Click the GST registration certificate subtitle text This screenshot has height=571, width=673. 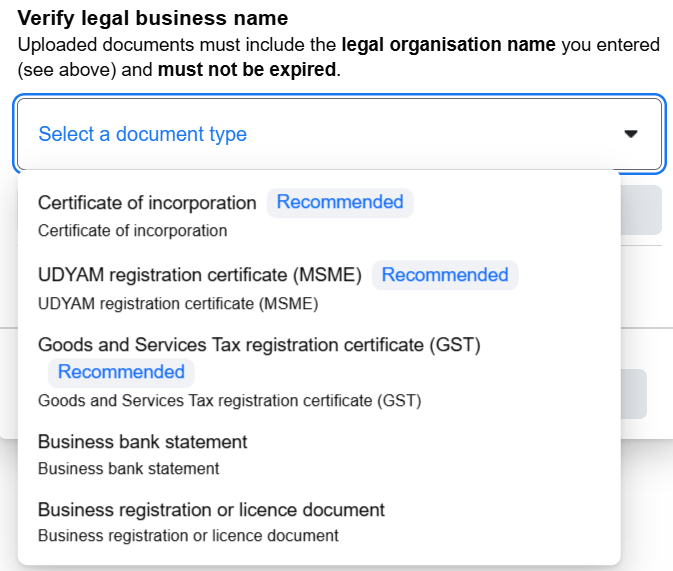(230, 401)
